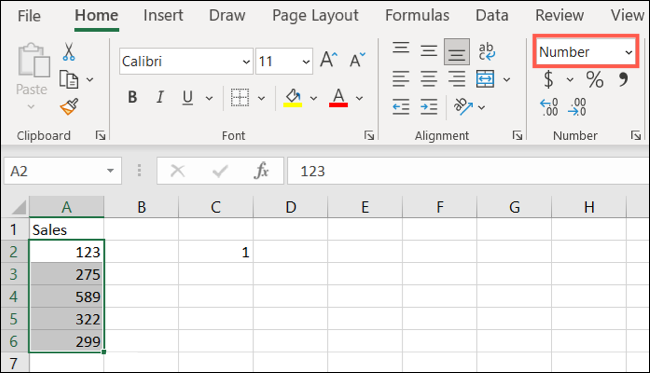Click Increase Decimal icon
Screen dimensions: 650x373
[x=549, y=107]
